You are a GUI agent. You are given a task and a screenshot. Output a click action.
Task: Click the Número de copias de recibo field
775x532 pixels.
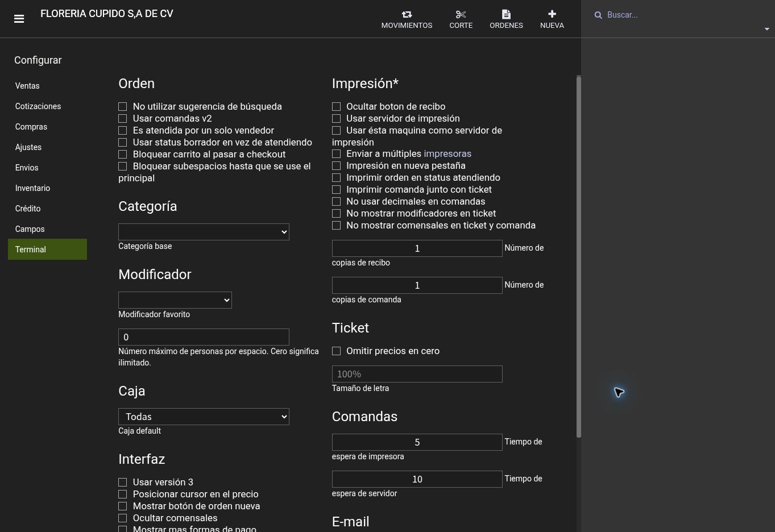point(417,248)
